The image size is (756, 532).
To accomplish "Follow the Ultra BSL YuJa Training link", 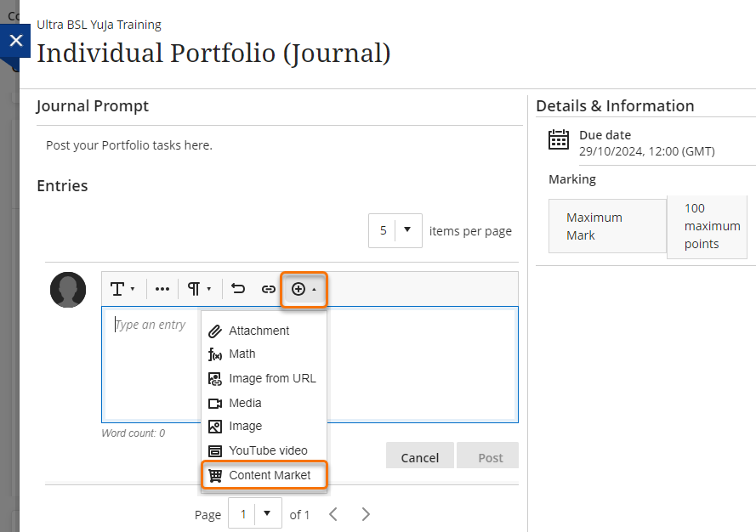I will 98,25.
